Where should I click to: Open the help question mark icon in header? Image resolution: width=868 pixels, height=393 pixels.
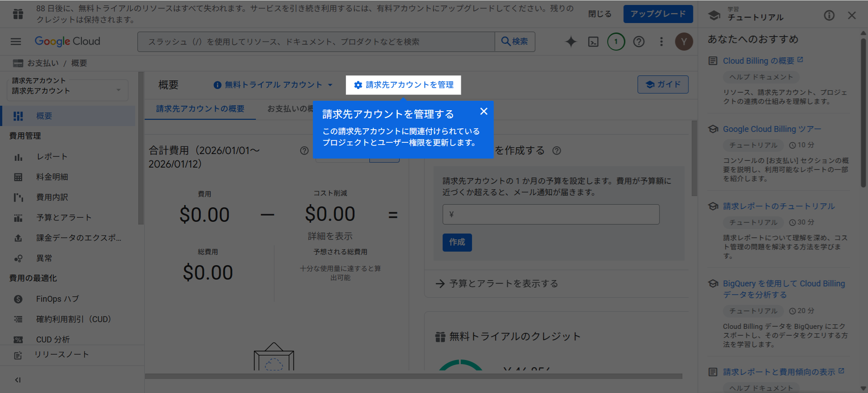(x=638, y=42)
